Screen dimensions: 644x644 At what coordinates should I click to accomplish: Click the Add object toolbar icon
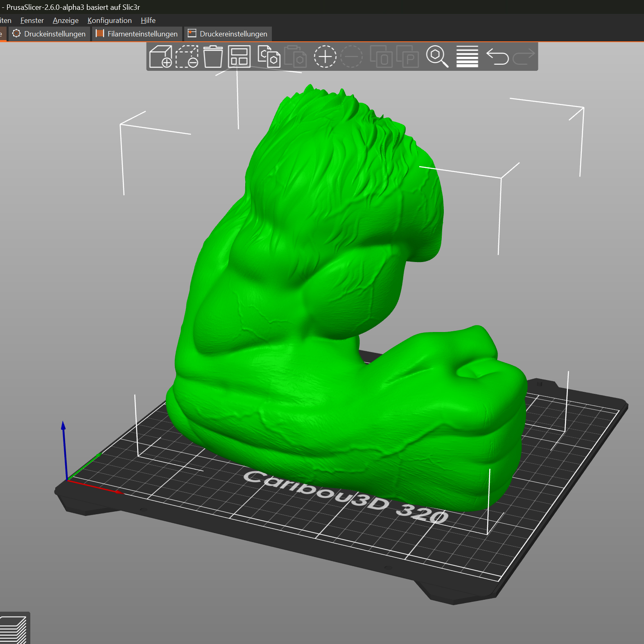tap(160, 56)
